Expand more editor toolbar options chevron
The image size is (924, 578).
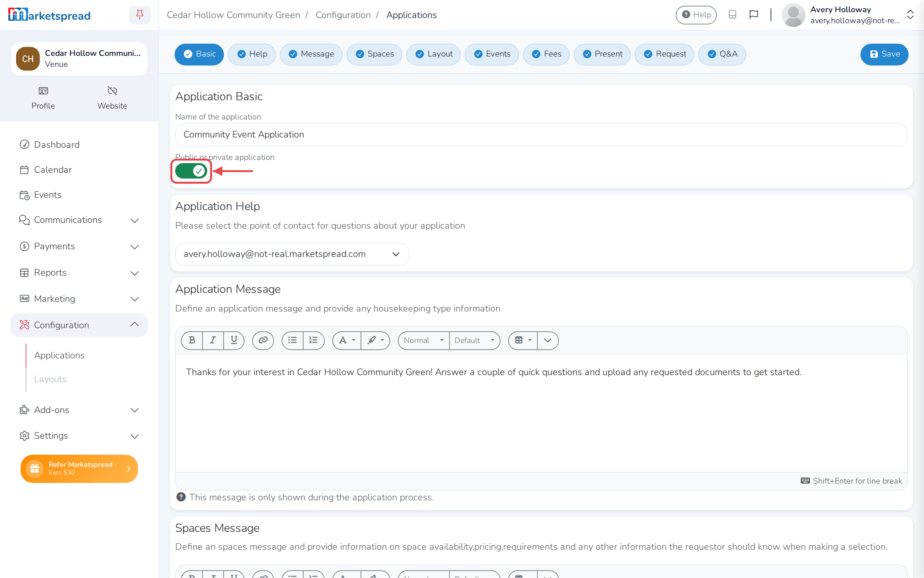click(548, 340)
